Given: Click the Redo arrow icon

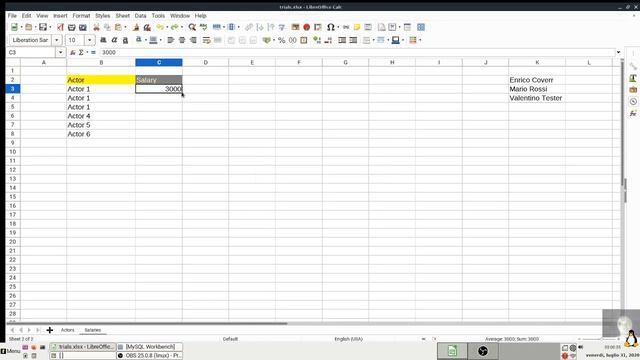Looking at the screenshot, I should pyautogui.click(x=175, y=27).
